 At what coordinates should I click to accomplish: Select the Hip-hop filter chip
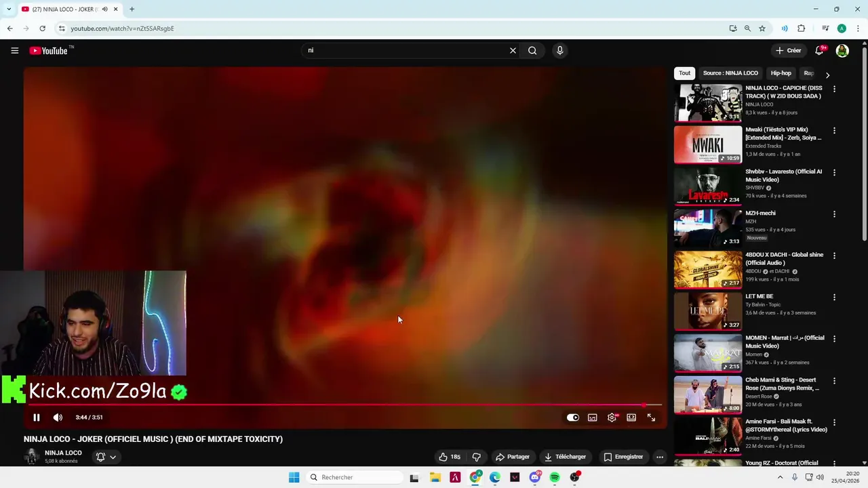click(781, 73)
